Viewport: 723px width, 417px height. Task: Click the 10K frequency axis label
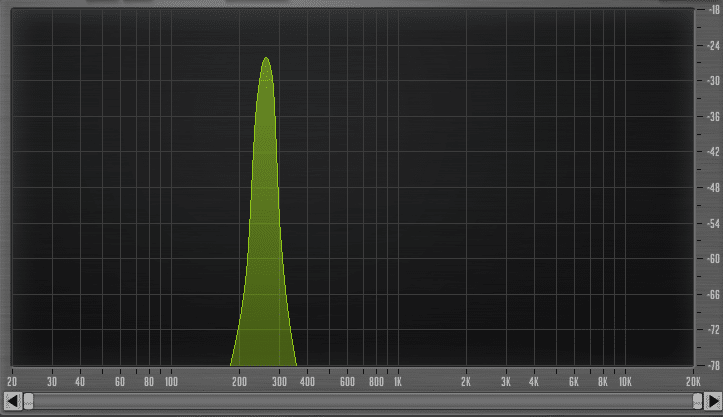click(x=625, y=381)
